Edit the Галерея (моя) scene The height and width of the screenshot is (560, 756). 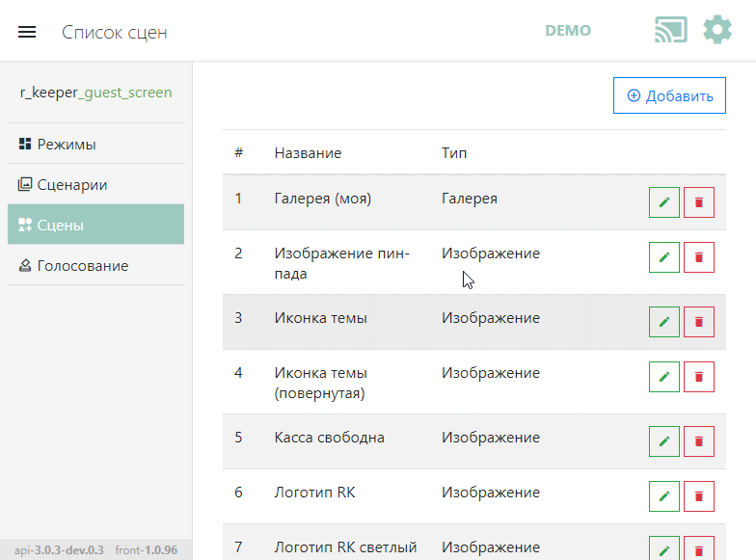coord(663,202)
